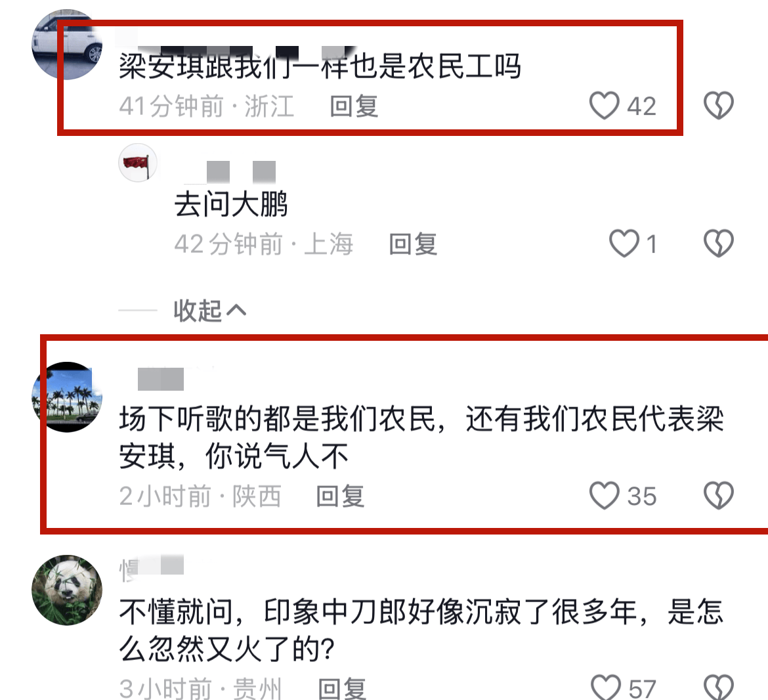Open the red flag avatar profile
This screenshot has height=700, width=768.
[138, 163]
